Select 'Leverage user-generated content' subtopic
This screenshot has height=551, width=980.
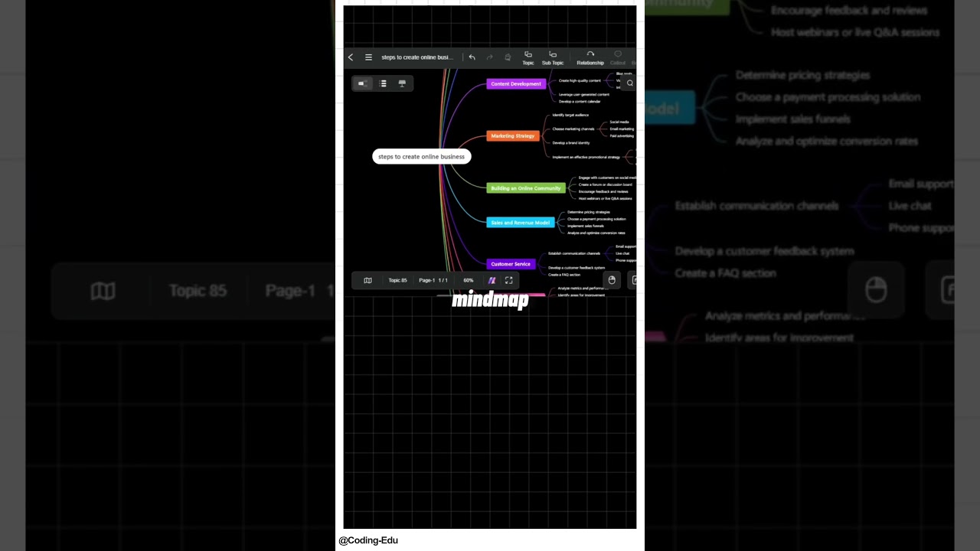(584, 94)
